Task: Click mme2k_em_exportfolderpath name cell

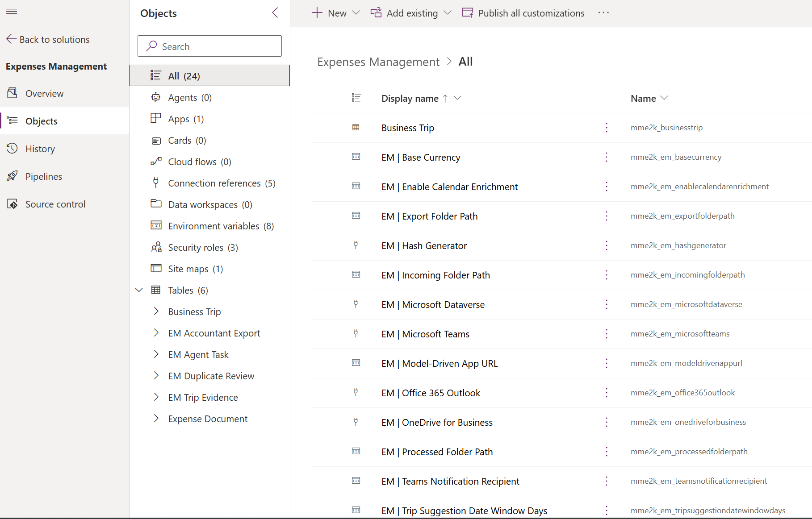Action: click(x=682, y=216)
